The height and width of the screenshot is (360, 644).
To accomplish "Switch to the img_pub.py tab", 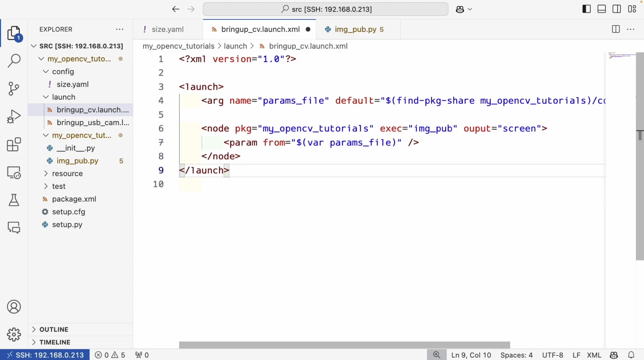I will coord(355,29).
